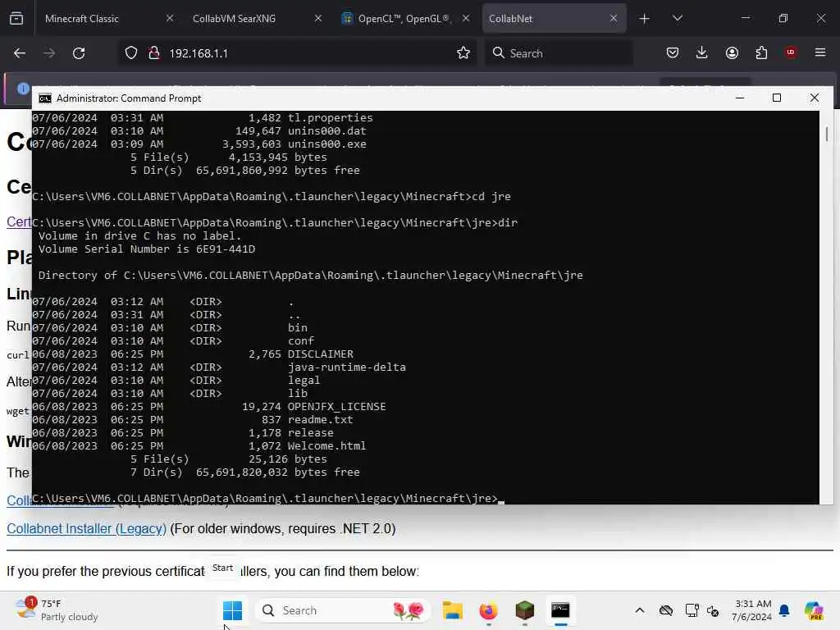The width and height of the screenshot is (840, 630).
Task: Click the taskbar Search box
Action: 343,610
